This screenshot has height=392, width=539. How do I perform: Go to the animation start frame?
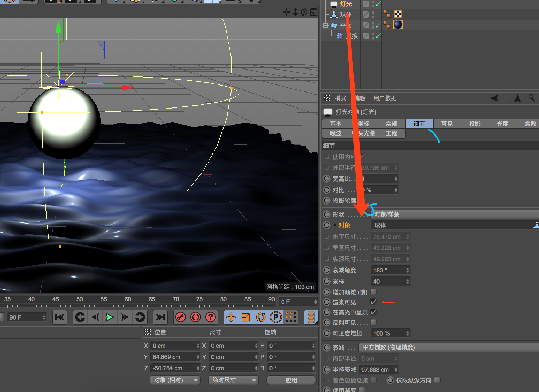60,317
